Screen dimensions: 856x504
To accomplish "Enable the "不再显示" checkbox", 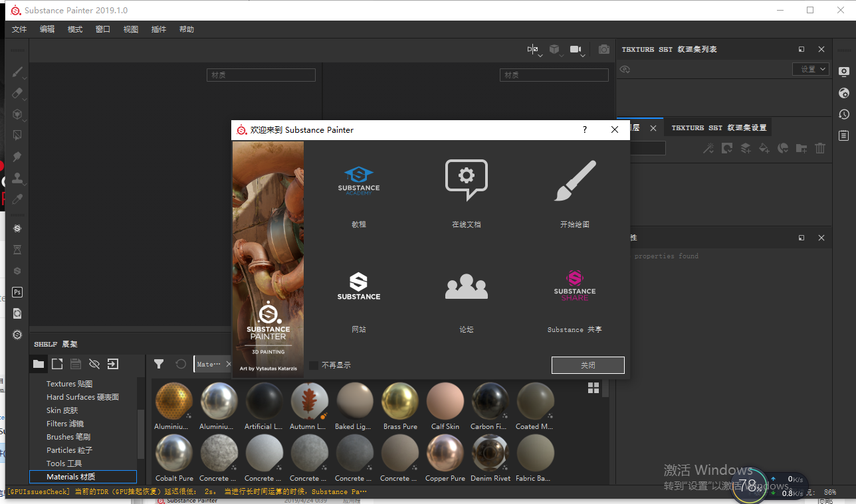I will click(314, 365).
